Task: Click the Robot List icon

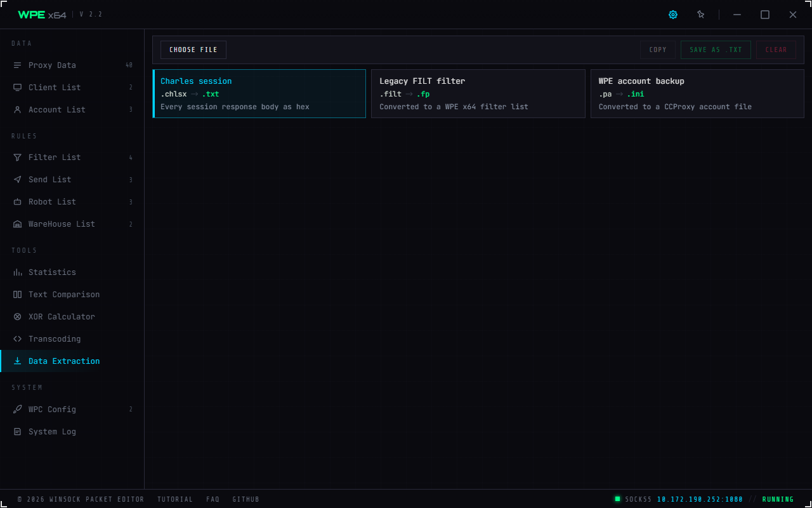Action: [17, 202]
